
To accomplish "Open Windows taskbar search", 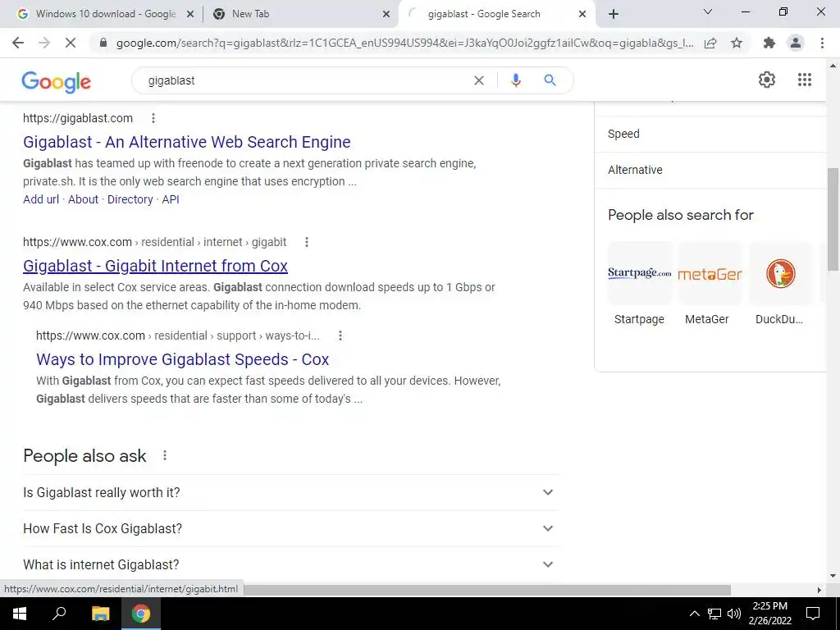I will click(59, 614).
